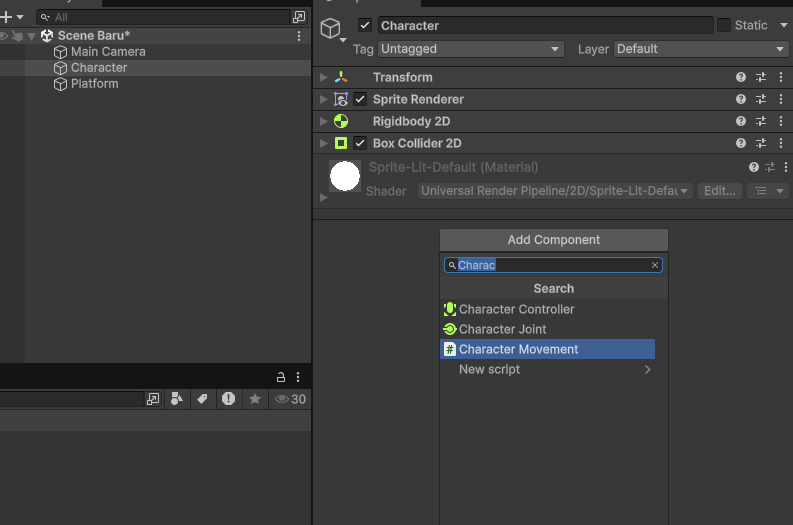Toggle the Character object active checkbox

pos(365,25)
